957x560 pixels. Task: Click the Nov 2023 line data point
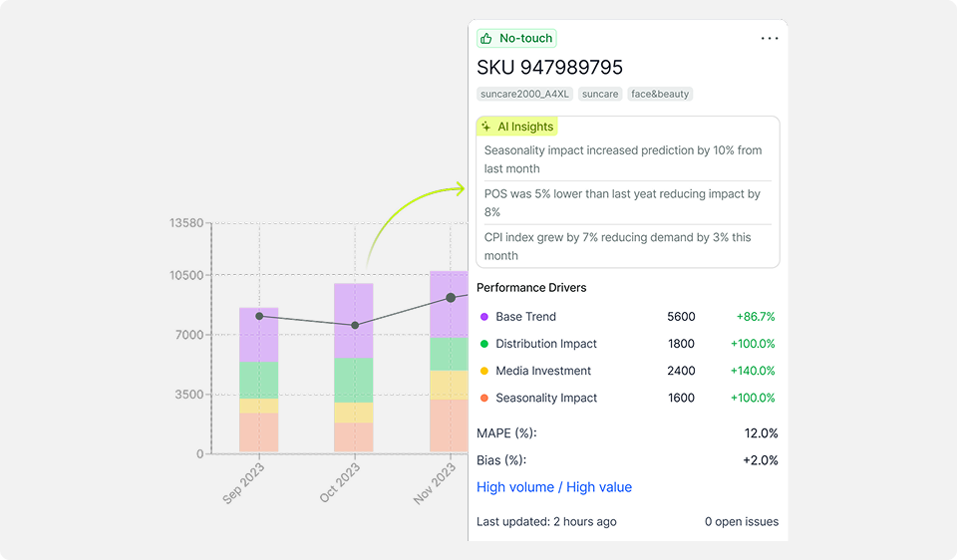pyautogui.click(x=450, y=297)
